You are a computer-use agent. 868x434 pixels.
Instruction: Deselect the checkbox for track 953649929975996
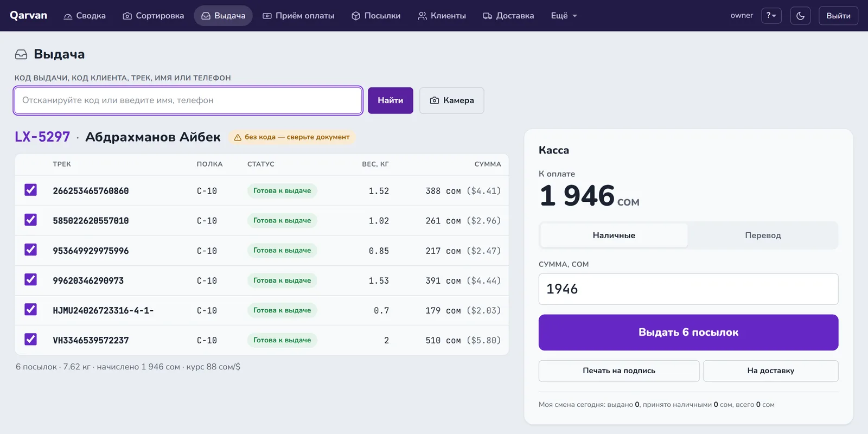tap(31, 250)
